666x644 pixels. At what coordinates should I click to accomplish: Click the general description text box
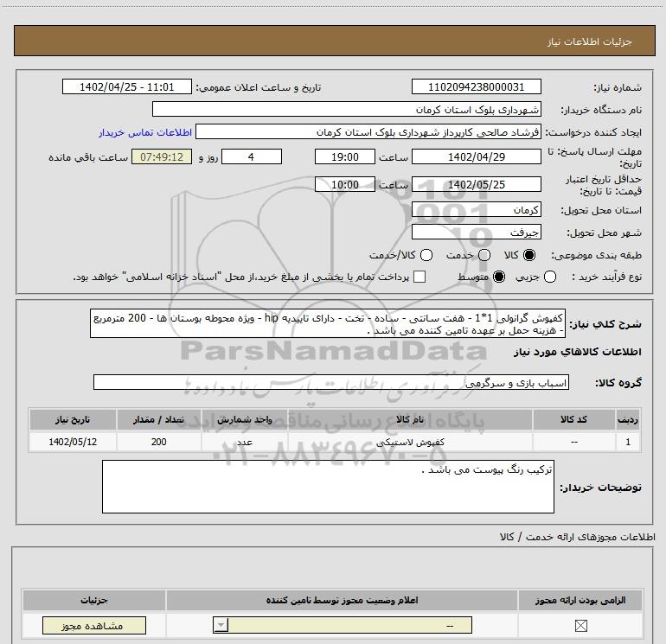pyautogui.click(x=328, y=323)
